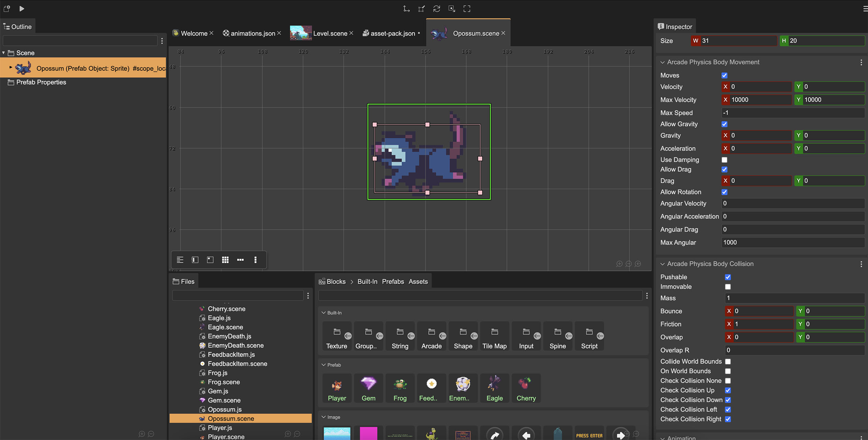The height and width of the screenshot is (440, 868).
Task: Open the Arcade built-in block category
Action: tap(431, 337)
